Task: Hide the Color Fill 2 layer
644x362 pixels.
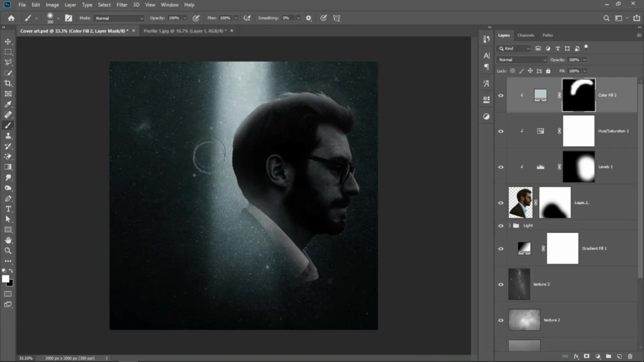Action: (501, 96)
